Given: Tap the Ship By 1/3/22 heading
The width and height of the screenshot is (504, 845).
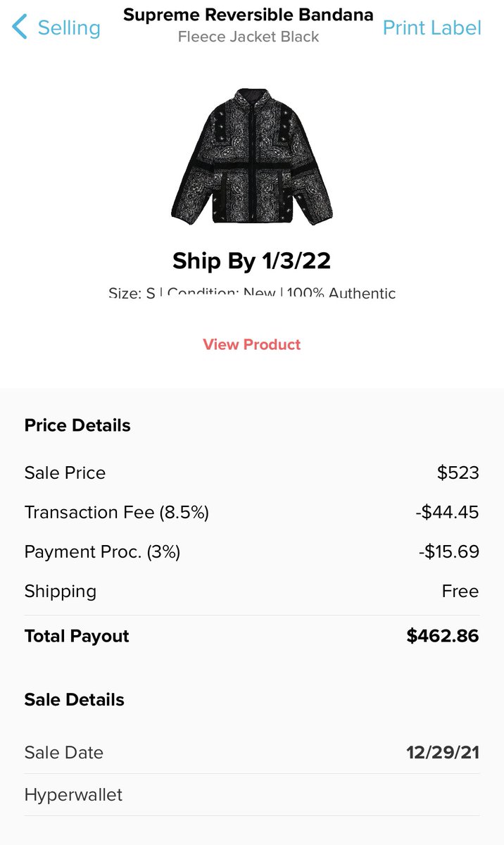Looking at the screenshot, I should tap(251, 261).
